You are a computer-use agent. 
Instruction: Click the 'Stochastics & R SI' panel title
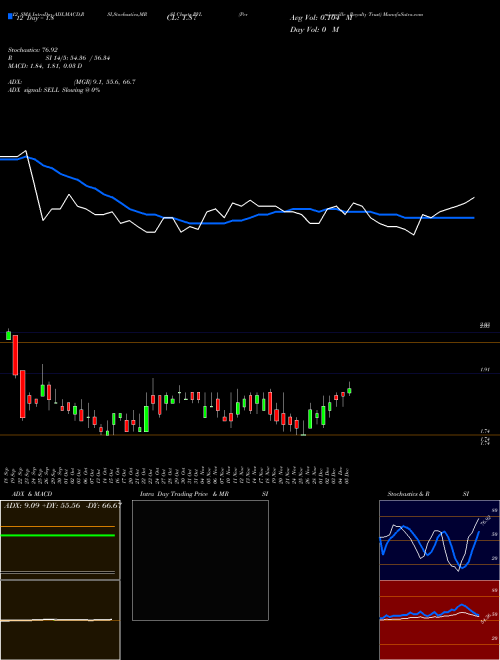coord(428,494)
